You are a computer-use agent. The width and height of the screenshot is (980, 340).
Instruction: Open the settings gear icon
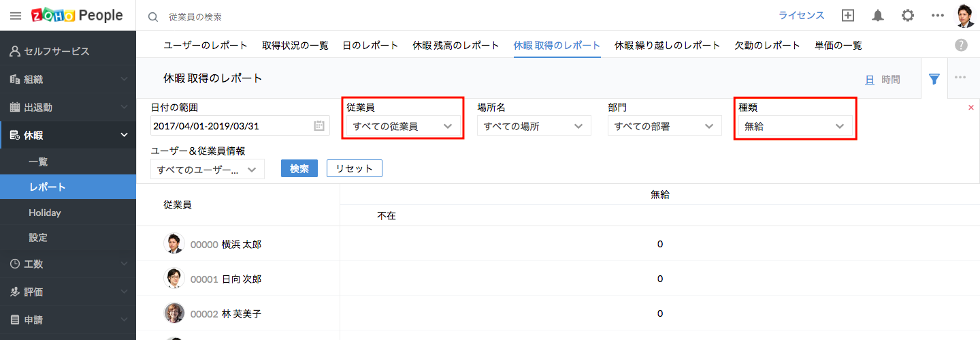click(908, 16)
